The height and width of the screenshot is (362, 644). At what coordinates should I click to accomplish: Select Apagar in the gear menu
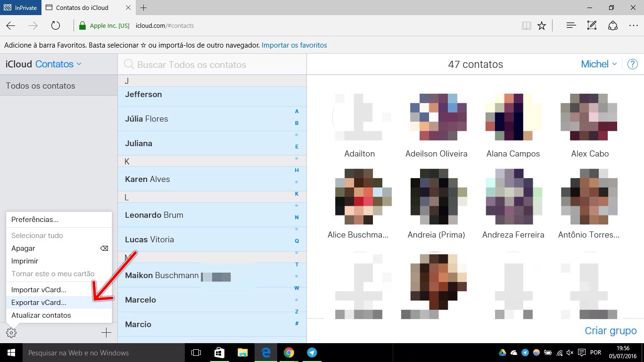point(59,248)
